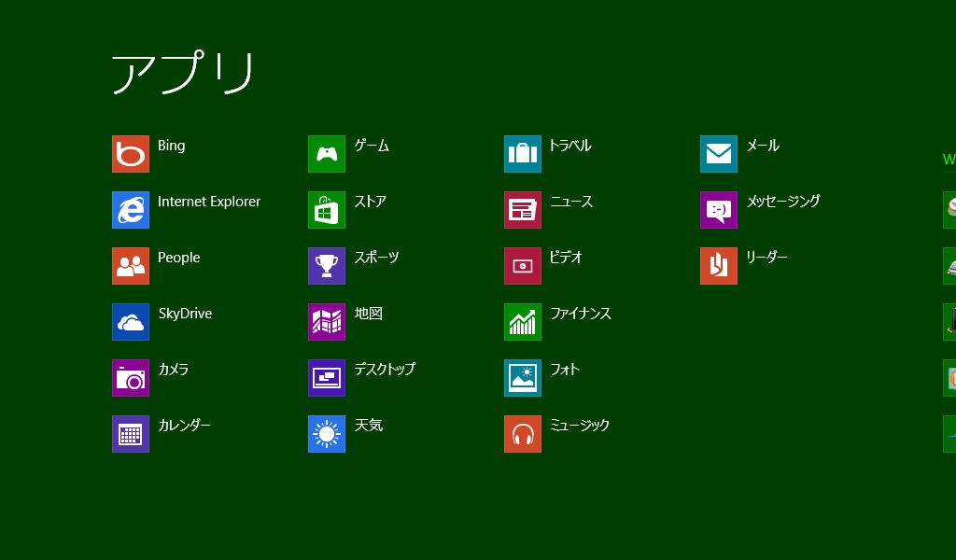
Task: Click the フォト text label
Action: pos(565,370)
